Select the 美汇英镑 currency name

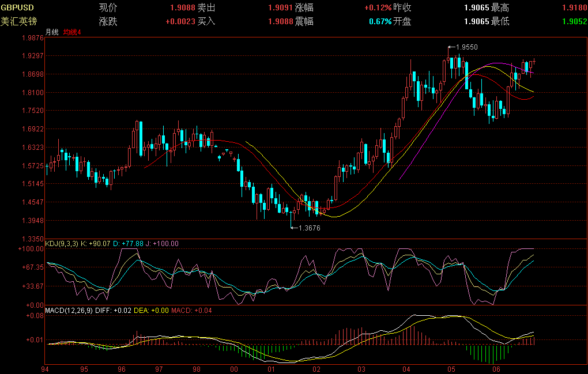coord(18,22)
